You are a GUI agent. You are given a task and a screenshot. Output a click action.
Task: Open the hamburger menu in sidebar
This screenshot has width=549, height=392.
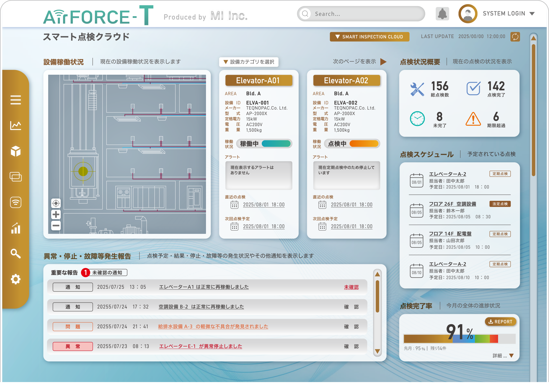click(x=16, y=100)
